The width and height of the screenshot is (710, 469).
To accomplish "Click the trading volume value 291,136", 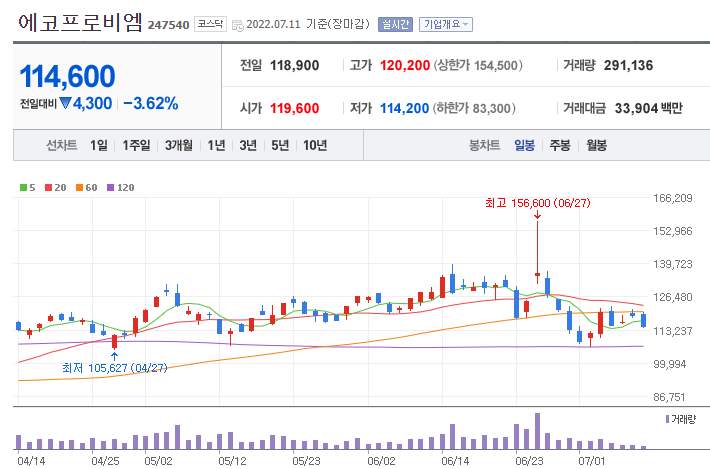I will (628, 66).
